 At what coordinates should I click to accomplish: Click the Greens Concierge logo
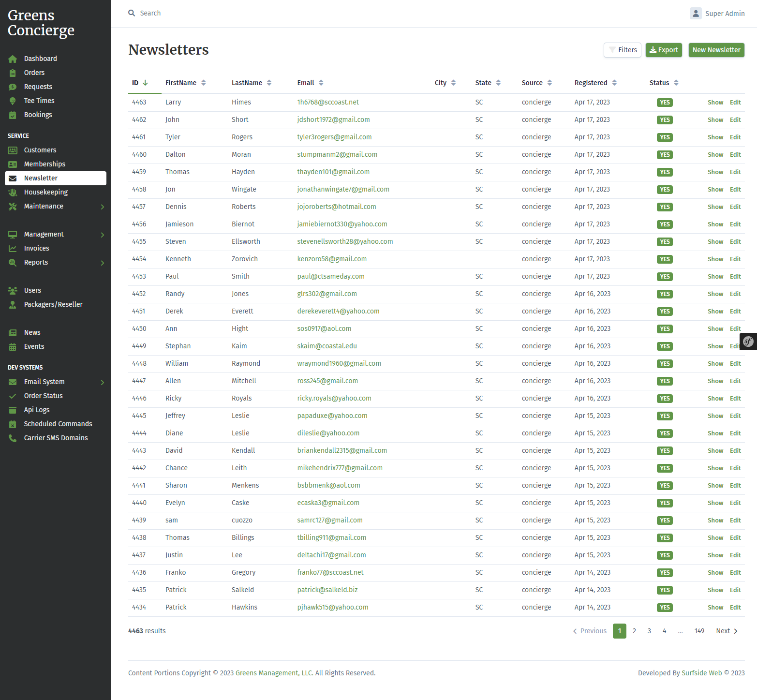pyautogui.click(x=41, y=23)
